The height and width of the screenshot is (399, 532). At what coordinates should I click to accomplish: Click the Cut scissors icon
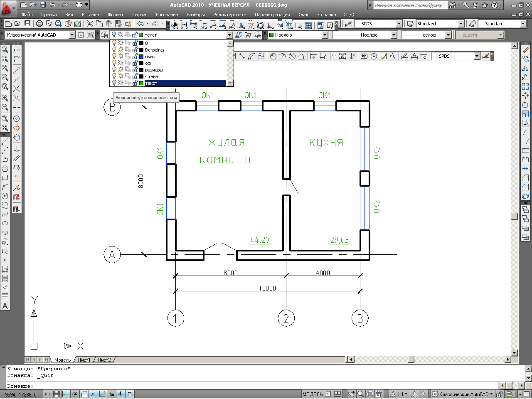tap(90, 24)
